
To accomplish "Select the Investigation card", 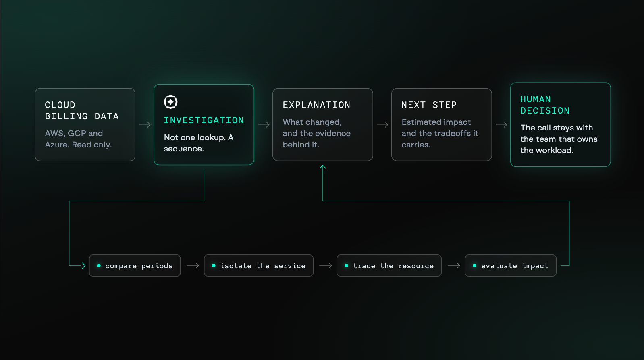I will 204,124.
